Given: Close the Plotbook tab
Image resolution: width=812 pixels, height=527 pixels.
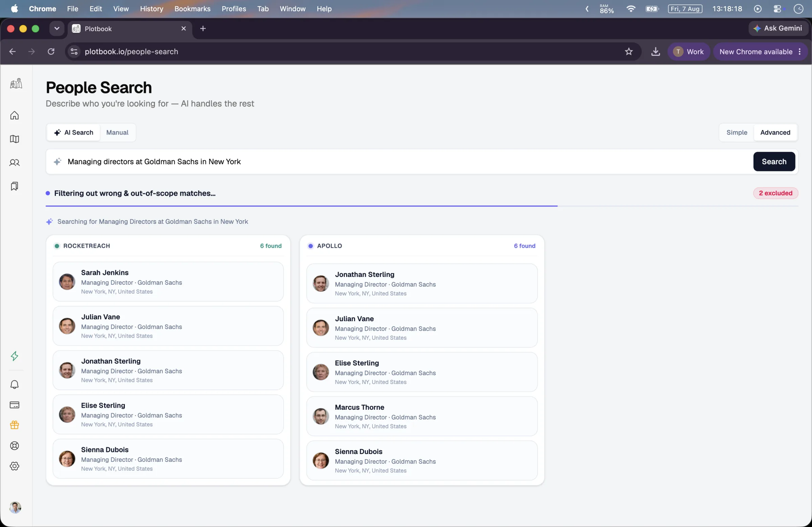Looking at the screenshot, I should [184, 29].
